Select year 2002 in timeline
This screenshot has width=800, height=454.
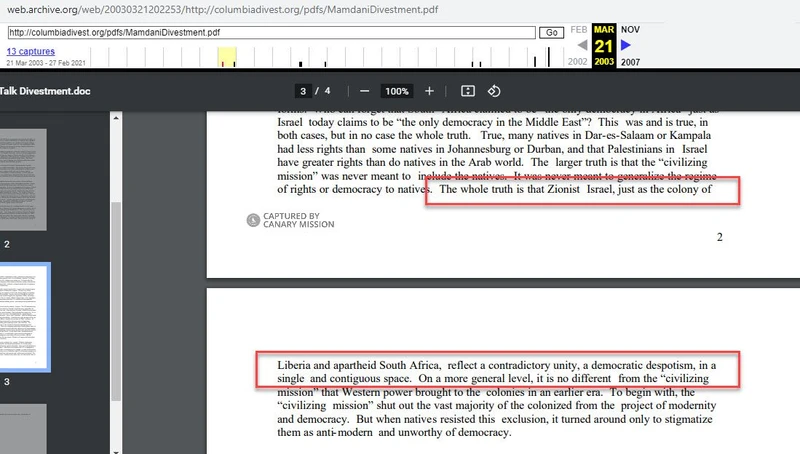click(x=578, y=62)
